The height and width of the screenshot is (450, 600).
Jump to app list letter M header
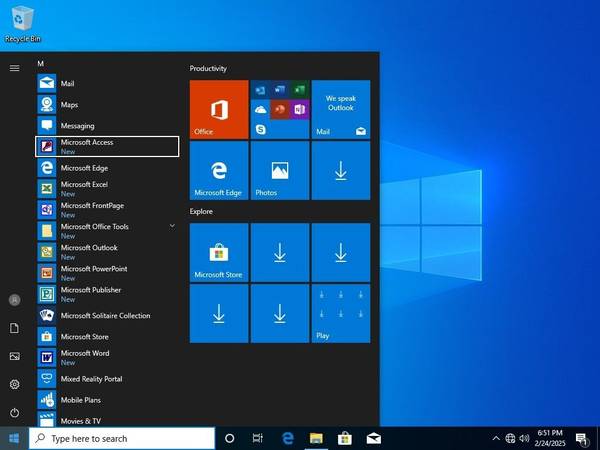click(x=41, y=64)
